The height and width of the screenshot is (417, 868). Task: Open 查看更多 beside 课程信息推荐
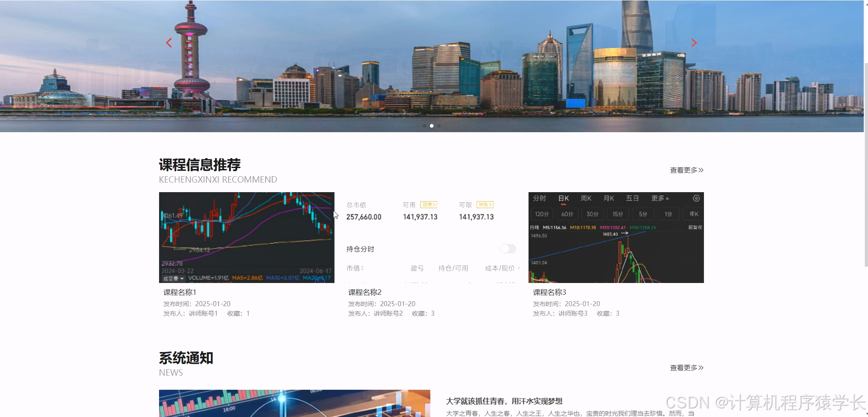pos(687,170)
